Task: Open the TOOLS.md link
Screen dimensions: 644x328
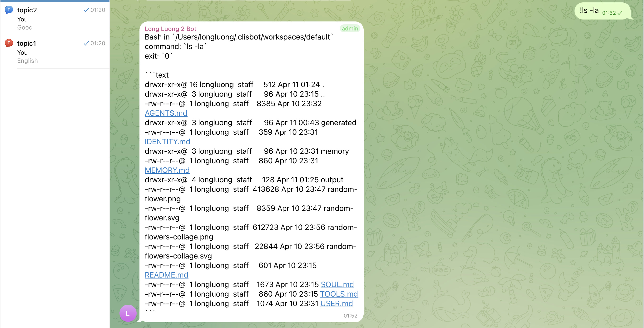Action: [339, 294]
